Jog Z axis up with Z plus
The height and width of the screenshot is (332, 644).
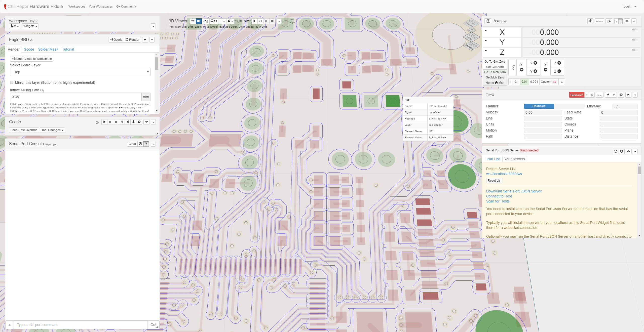tap(557, 63)
